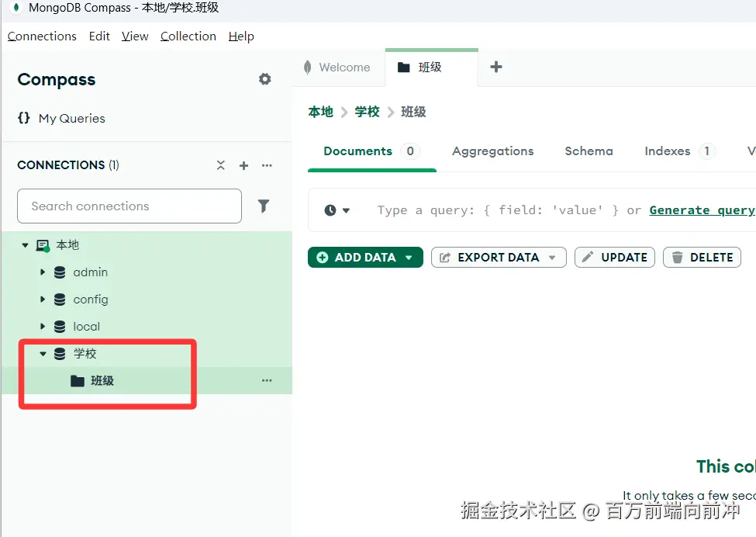Viewport: 756px width, 537px height.
Task: Open a new workspace tab with plus icon
Action: (x=495, y=68)
